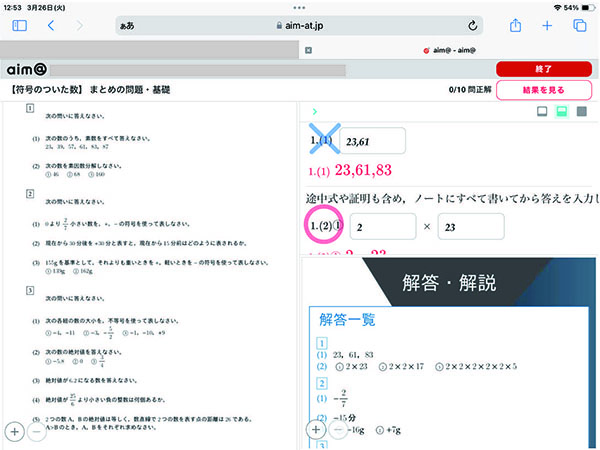This screenshot has height=450, width=600.
Task: Click answer-list item ②2×2×17
Action: [401, 367]
